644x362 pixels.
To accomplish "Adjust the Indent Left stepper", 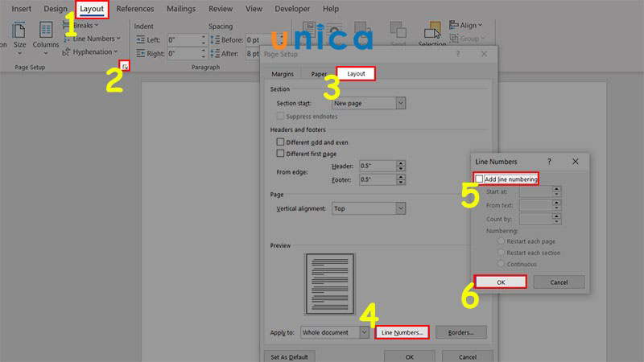I will (x=204, y=39).
